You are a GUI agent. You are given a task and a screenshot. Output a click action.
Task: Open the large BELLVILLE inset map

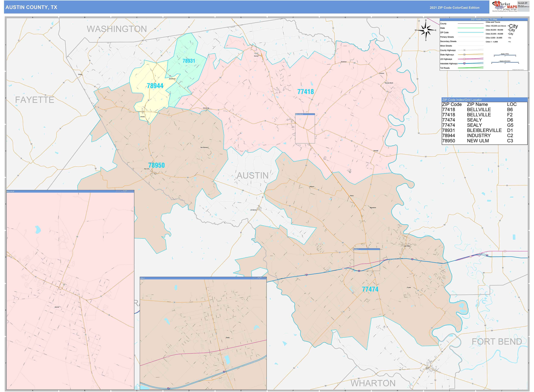pos(70,290)
